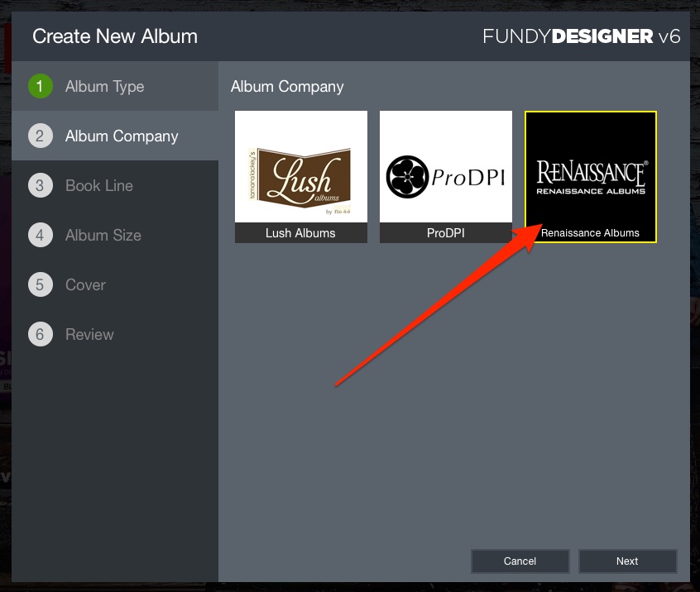Screen dimensions: 700x592
Task: Choose the ProDPI album company tile
Action: point(445,177)
